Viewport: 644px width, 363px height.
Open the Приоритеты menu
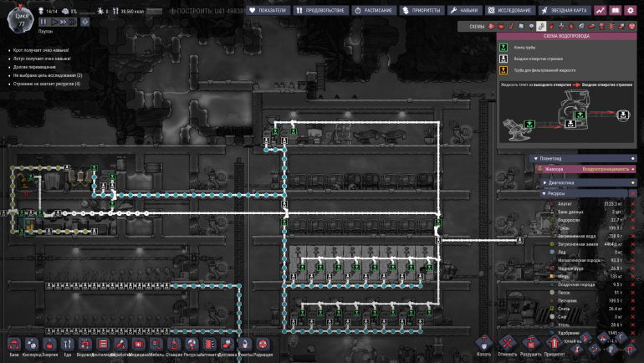(421, 10)
